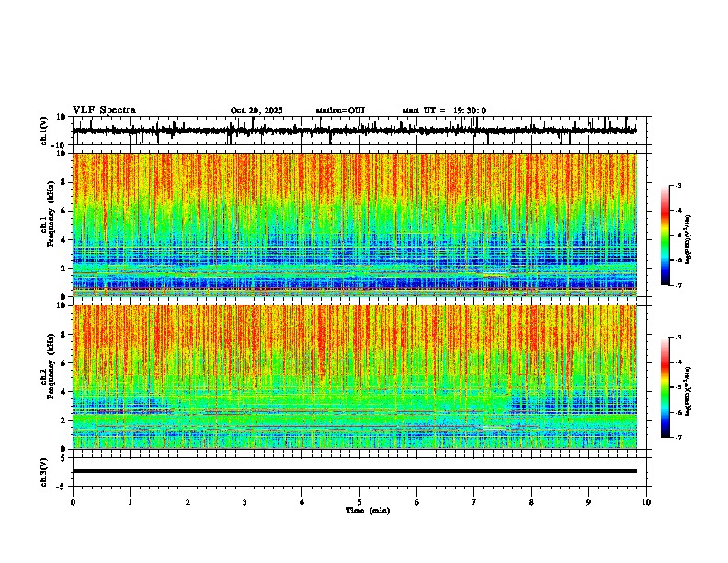Click the "-7" label on ch.2 colorbar

point(678,438)
